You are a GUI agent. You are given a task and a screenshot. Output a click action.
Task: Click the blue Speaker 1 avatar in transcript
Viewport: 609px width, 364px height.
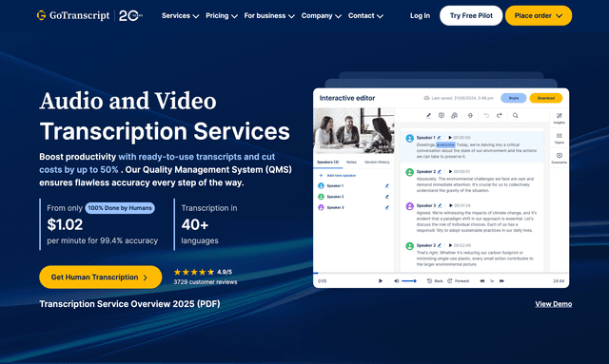pos(409,138)
